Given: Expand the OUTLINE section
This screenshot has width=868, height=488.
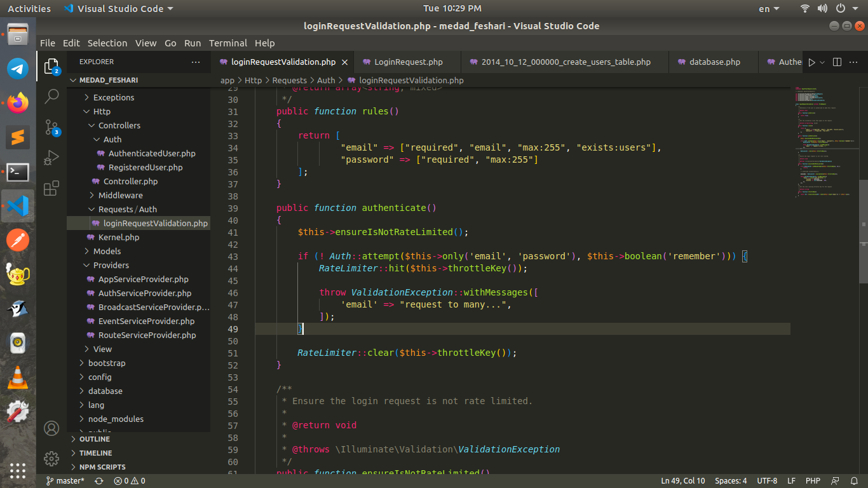Looking at the screenshot, I should [139, 439].
